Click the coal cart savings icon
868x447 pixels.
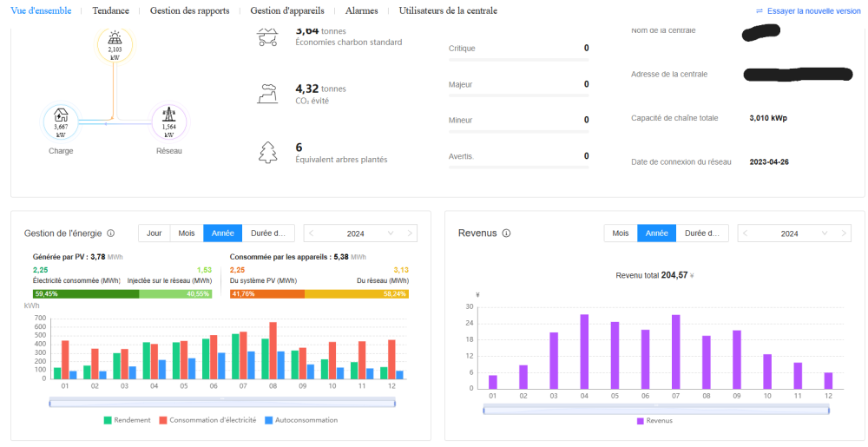click(x=267, y=37)
